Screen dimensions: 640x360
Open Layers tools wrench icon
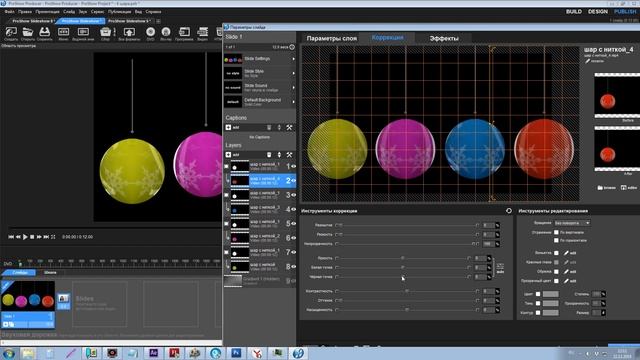[x=289, y=155]
